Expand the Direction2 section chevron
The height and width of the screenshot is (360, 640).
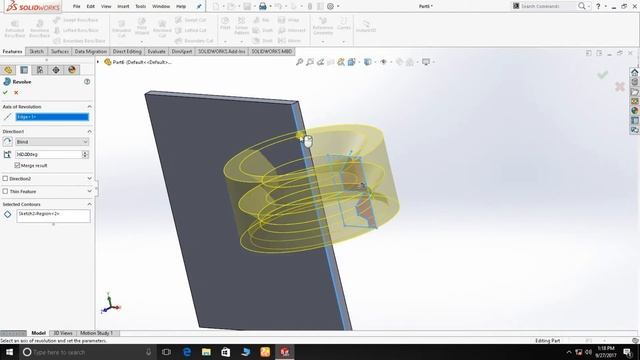[x=89, y=178]
